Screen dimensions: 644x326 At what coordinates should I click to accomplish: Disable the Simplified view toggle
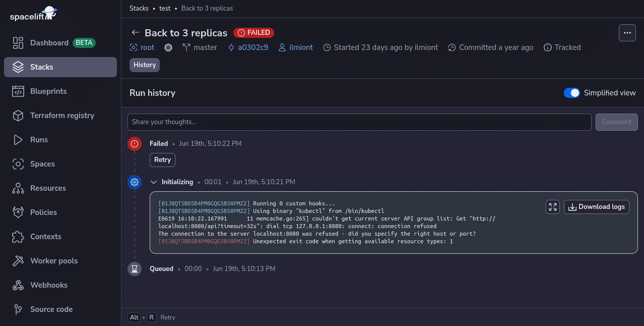tap(572, 93)
